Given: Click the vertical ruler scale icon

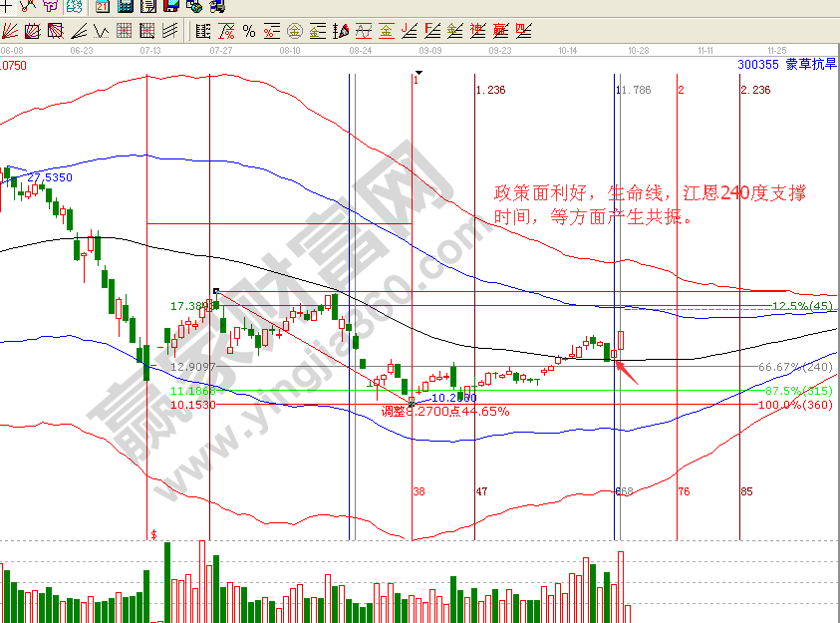Looking at the screenshot, I should tap(202, 31).
